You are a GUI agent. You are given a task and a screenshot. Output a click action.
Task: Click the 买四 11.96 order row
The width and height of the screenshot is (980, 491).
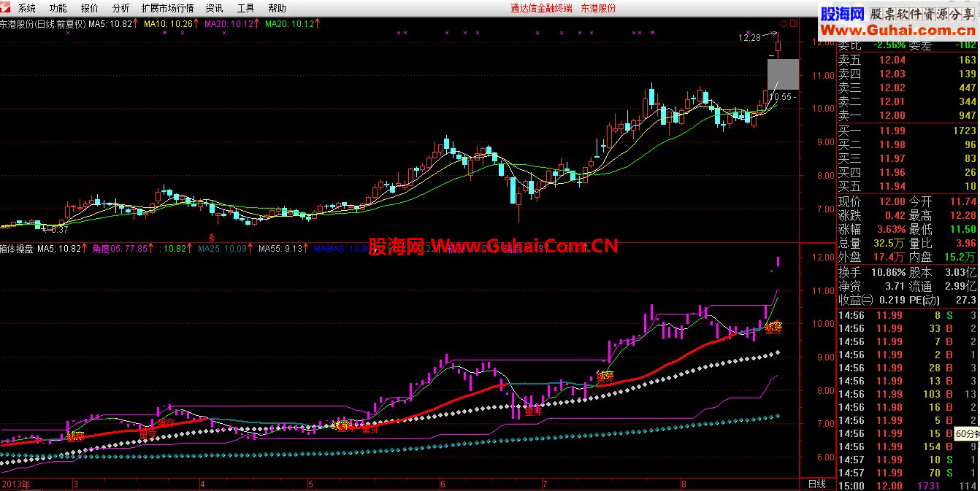[908, 172]
